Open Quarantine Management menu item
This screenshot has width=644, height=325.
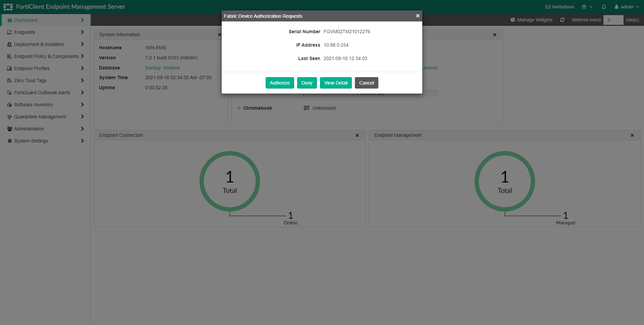tap(45, 117)
